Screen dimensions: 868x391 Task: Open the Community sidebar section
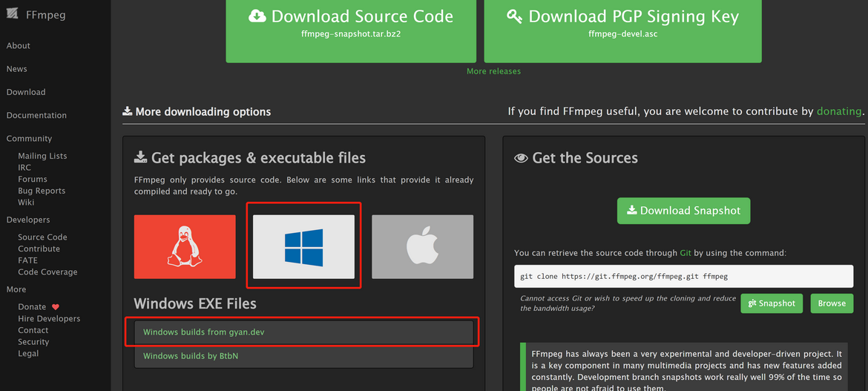pos(30,139)
